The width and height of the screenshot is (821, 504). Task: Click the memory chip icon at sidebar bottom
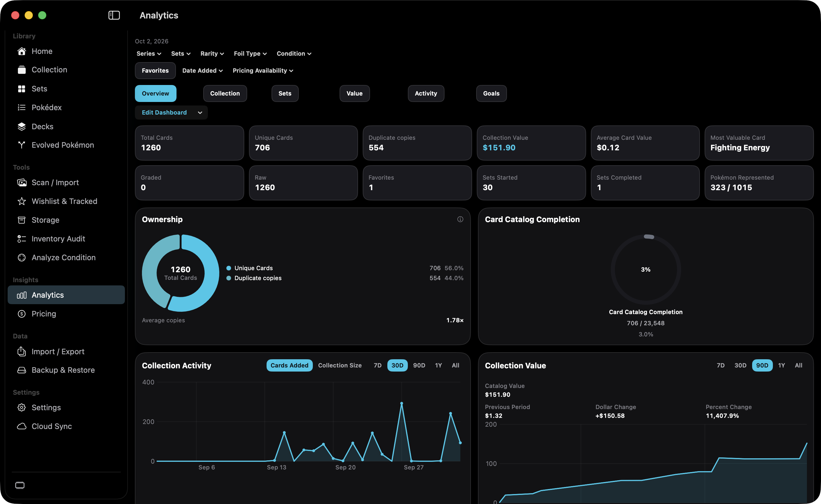click(20, 485)
